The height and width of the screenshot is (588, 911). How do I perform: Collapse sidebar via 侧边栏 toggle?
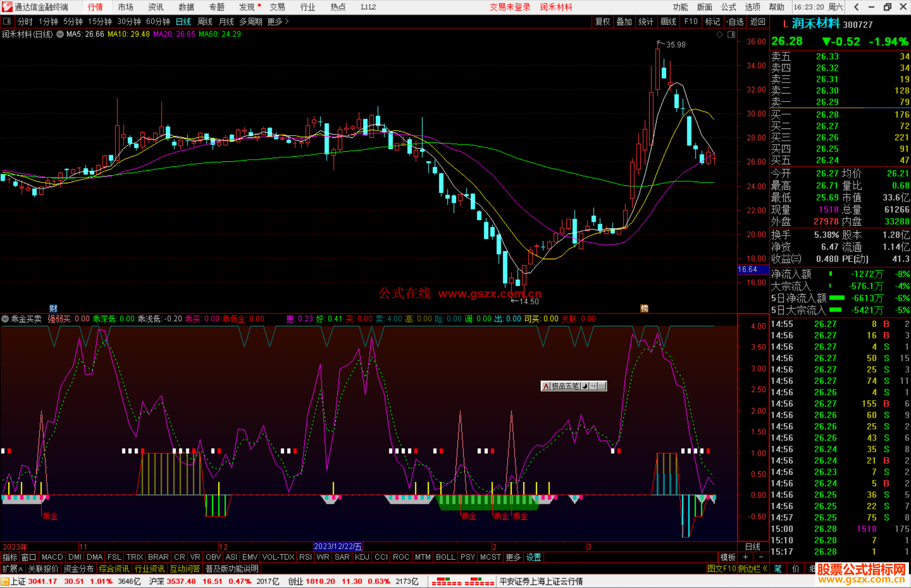(x=753, y=569)
